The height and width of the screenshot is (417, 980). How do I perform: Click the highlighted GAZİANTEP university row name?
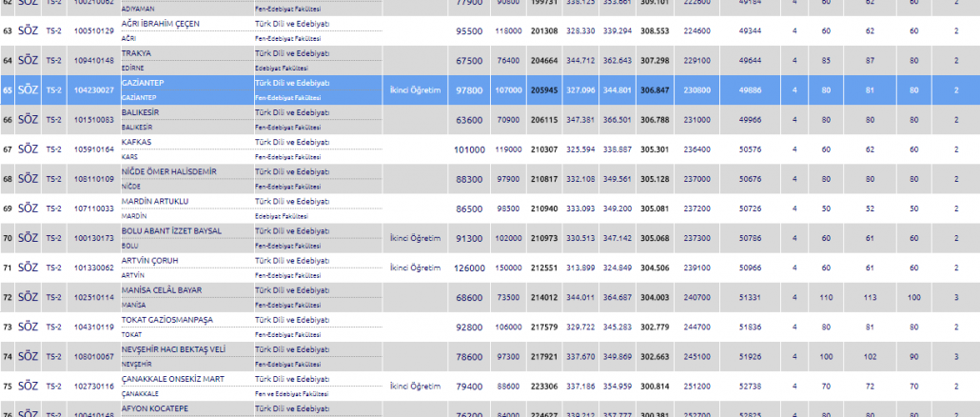[144, 83]
